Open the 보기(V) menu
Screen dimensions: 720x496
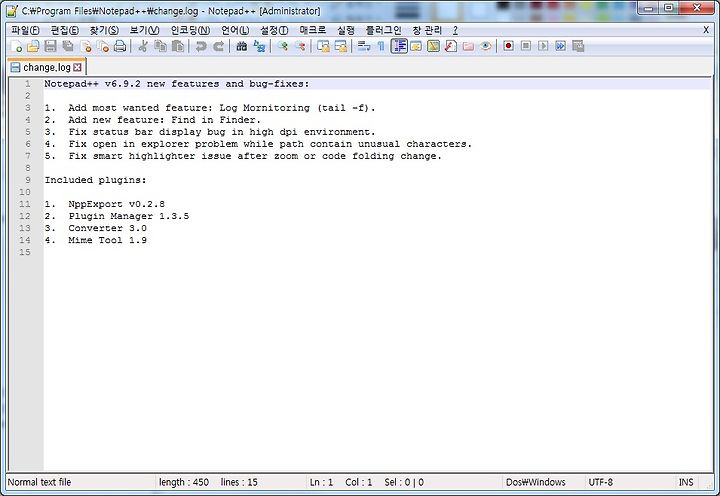click(x=144, y=30)
